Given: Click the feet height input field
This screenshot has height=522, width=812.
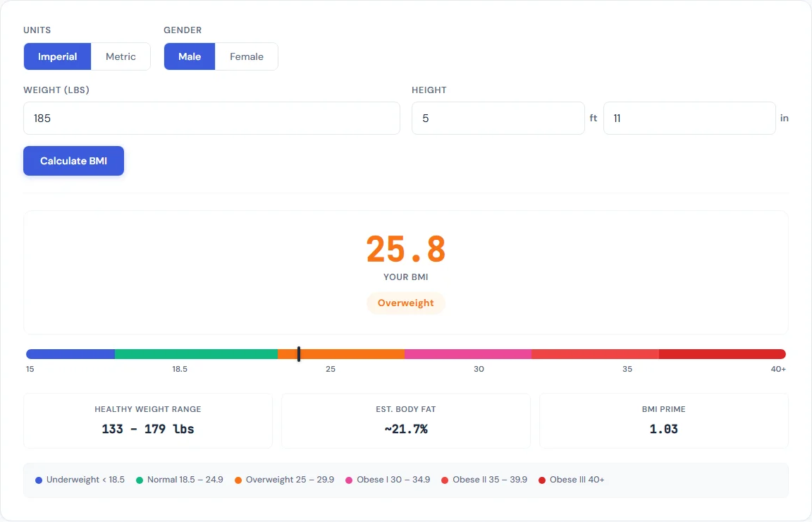Looking at the screenshot, I should tap(498, 118).
